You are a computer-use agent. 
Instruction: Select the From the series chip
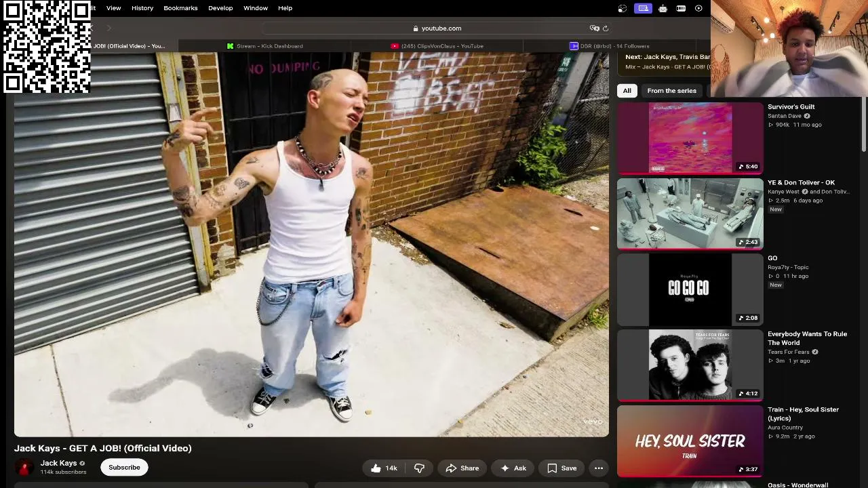pyautogui.click(x=671, y=91)
